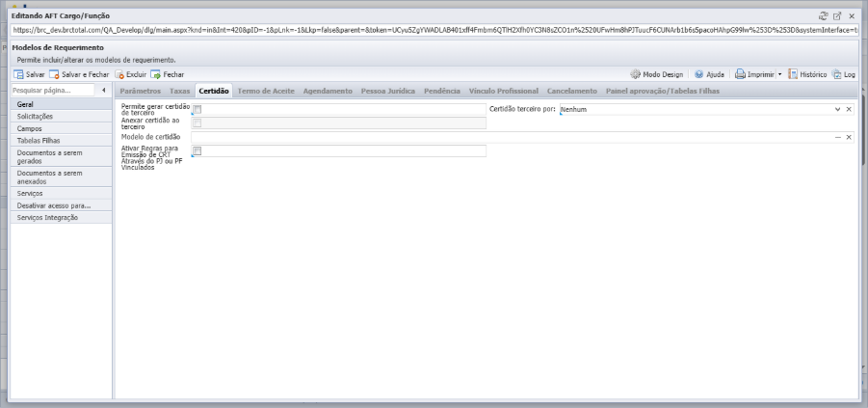Screen dimensions: 868x408
Task: Open the Termo de Aceite tab
Action: click(266, 91)
